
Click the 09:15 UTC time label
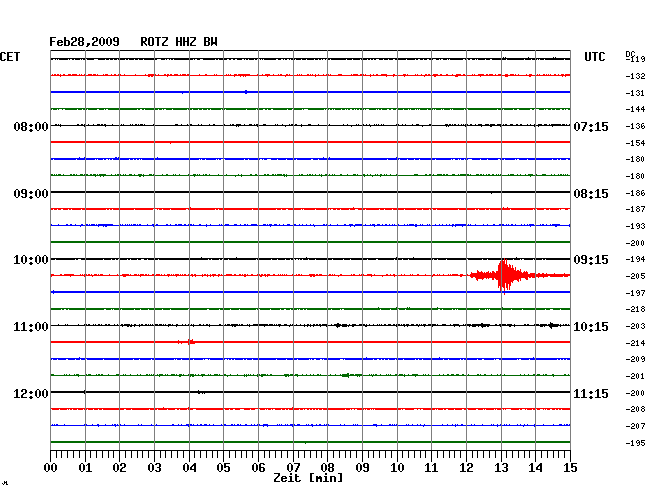point(591,260)
